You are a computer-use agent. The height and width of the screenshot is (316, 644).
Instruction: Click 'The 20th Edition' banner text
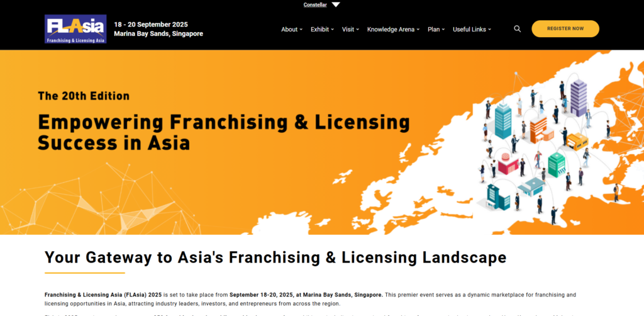(x=84, y=96)
